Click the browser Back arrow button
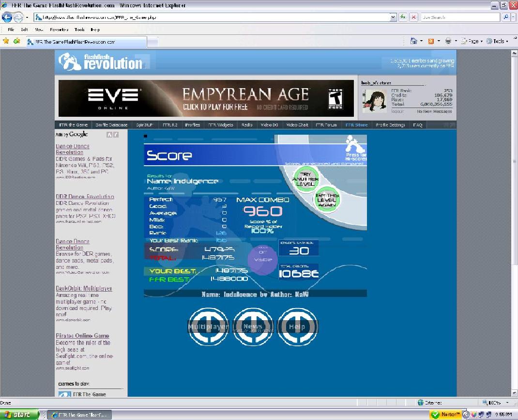The width and height of the screenshot is (518, 420). (x=7, y=17)
